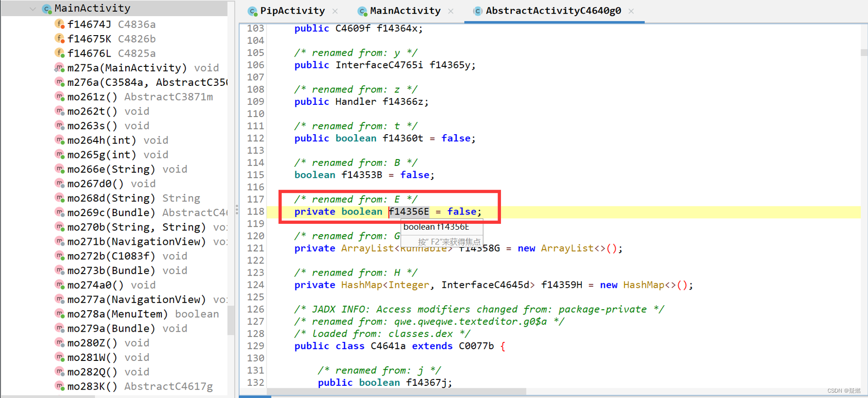This screenshot has width=868, height=398.
Task: Click line number 118 in gutter
Action: click(x=255, y=211)
